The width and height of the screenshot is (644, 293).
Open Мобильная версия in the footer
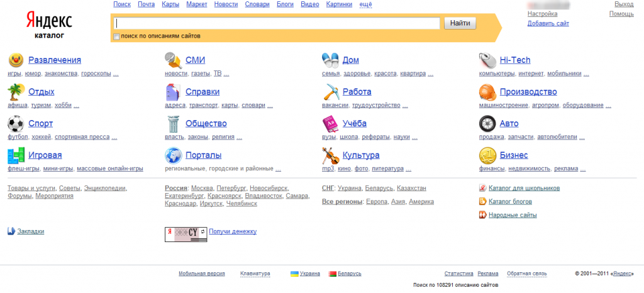click(x=202, y=274)
